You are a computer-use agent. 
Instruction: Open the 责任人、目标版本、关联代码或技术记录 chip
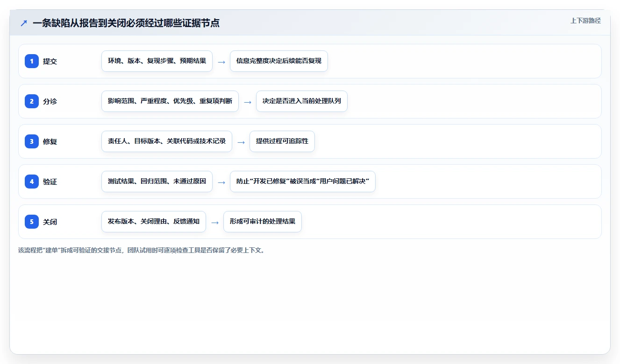(167, 141)
